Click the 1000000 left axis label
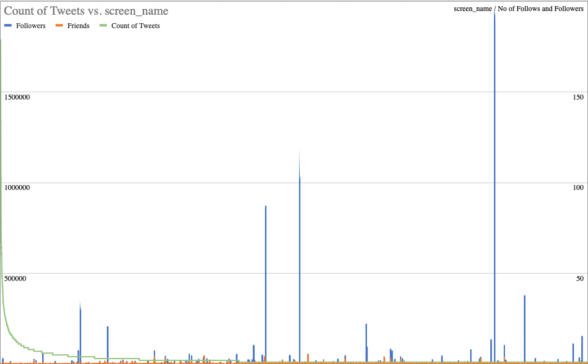Screen dimensions: 588x364 (x=17, y=187)
